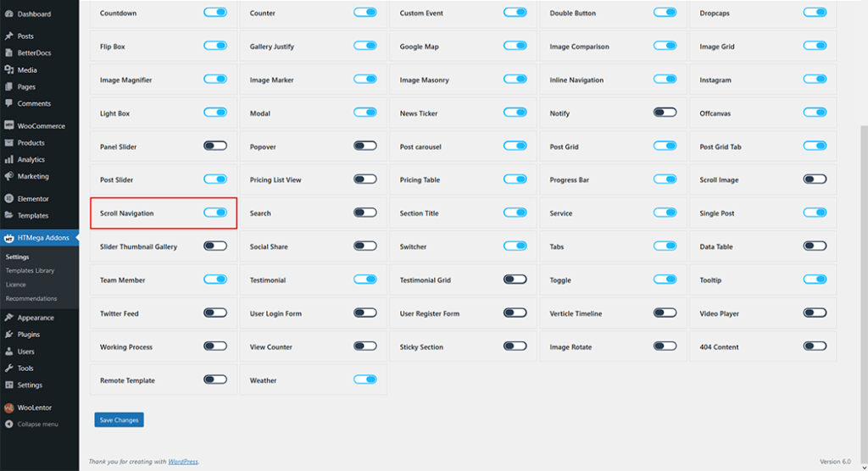Click the Collapse menu label

point(37,424)
